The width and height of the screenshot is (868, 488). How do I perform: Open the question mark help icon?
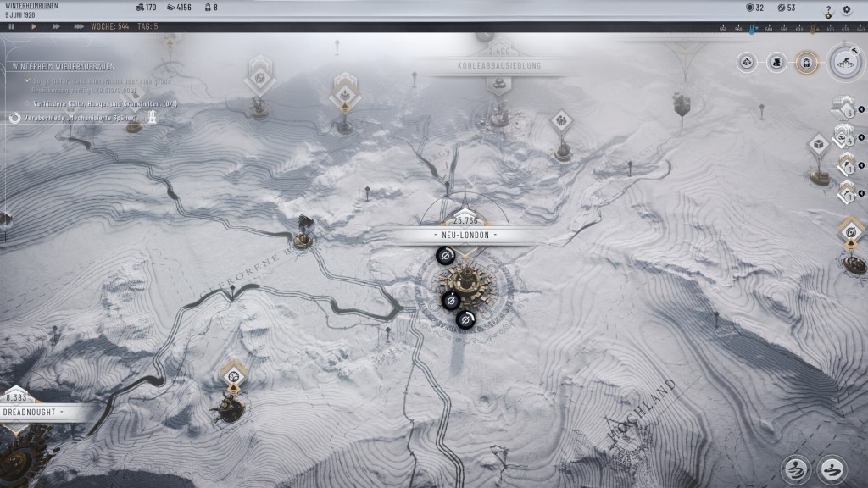(x=828, y=10)
